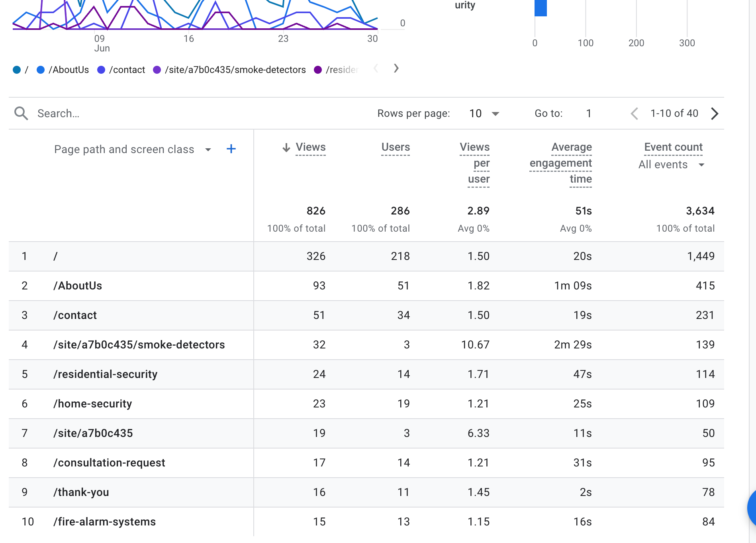
Task: Show previous chart legend items
Action: pyautogui.click(x=376, y=69)
